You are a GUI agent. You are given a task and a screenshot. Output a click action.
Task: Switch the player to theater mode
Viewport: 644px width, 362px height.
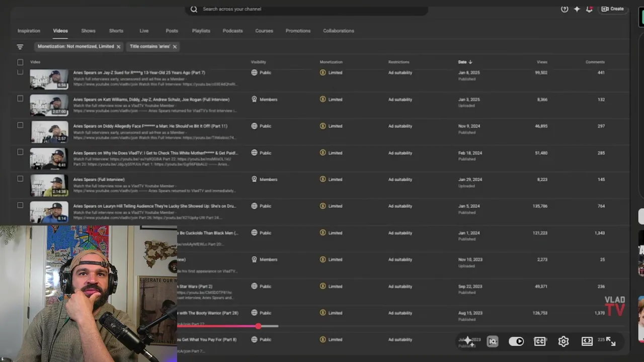pyautogui.click(x=587, y=341)
